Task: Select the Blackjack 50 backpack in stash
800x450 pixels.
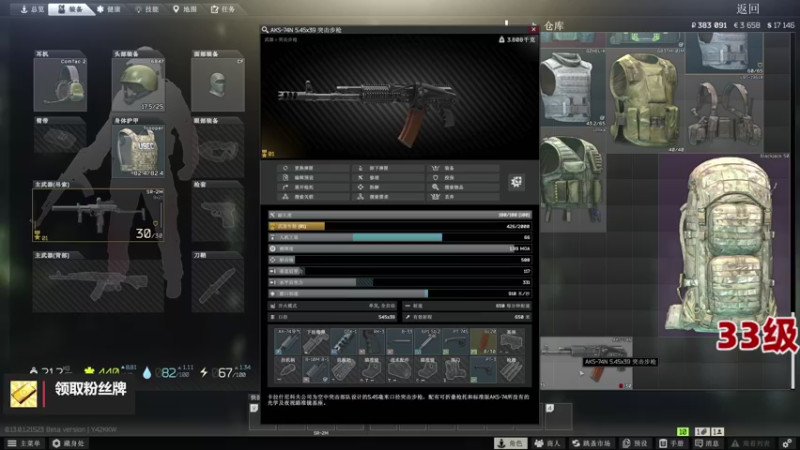Action: pos(724,245)
